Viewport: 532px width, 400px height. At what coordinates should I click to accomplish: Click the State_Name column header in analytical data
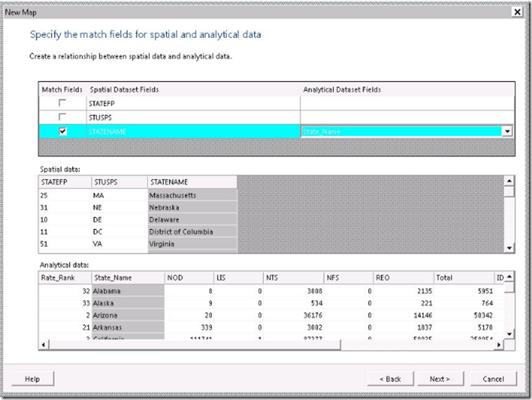click(128, 278)
